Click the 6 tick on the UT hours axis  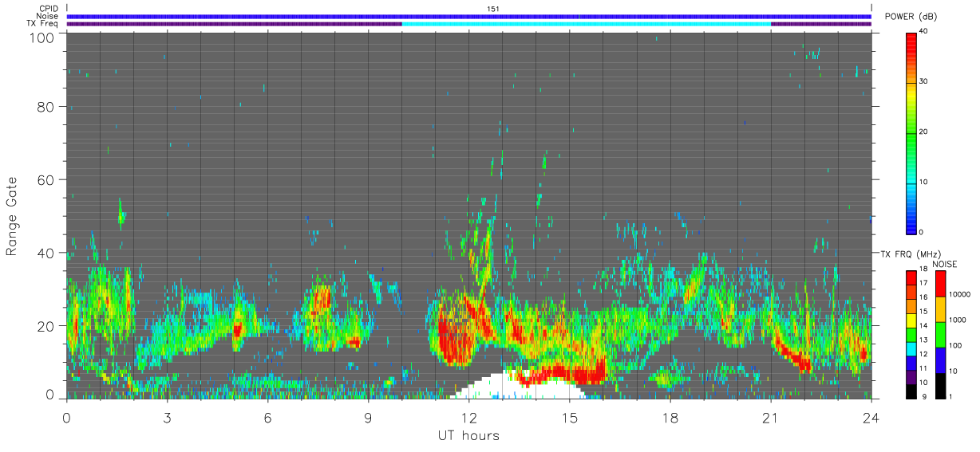coord(267,418)
